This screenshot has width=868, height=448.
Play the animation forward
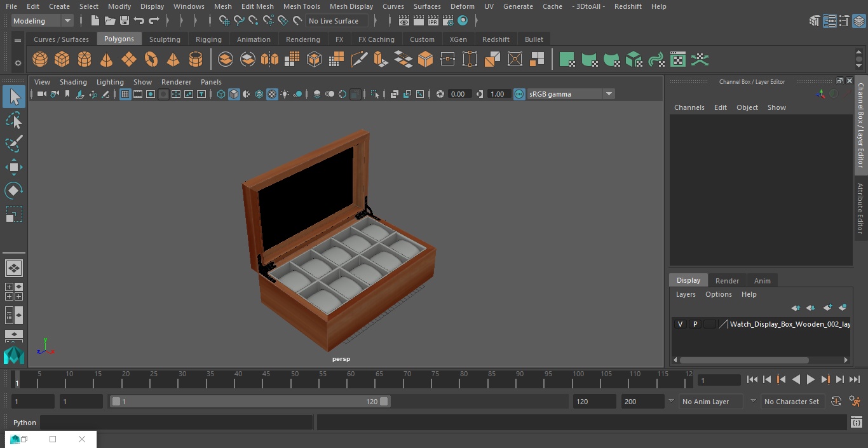point(811,379)
